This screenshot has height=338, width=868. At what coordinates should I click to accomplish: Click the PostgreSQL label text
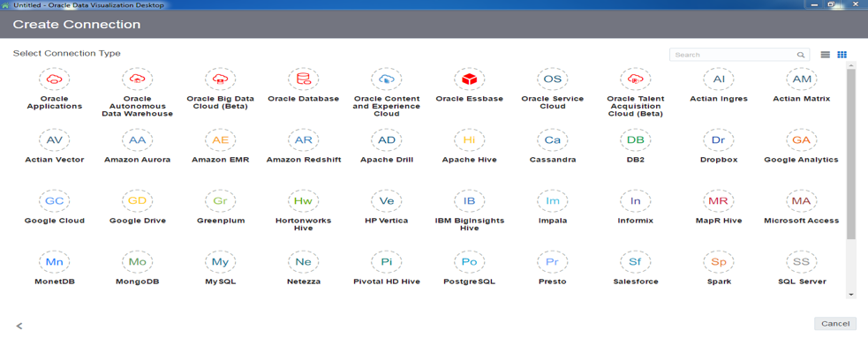(x=470, y=281)
